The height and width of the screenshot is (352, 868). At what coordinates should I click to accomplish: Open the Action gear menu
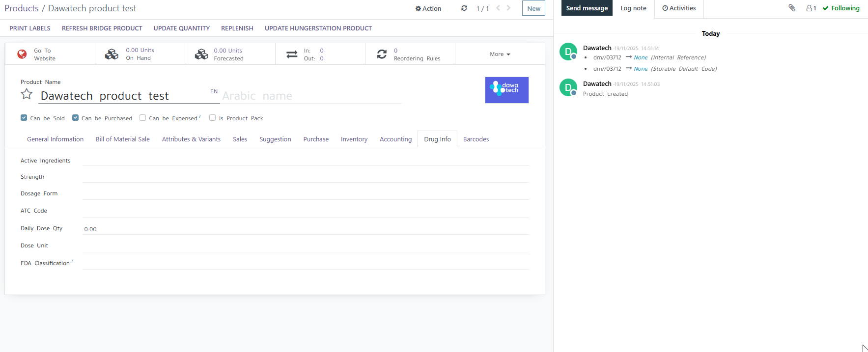(428, 8)
